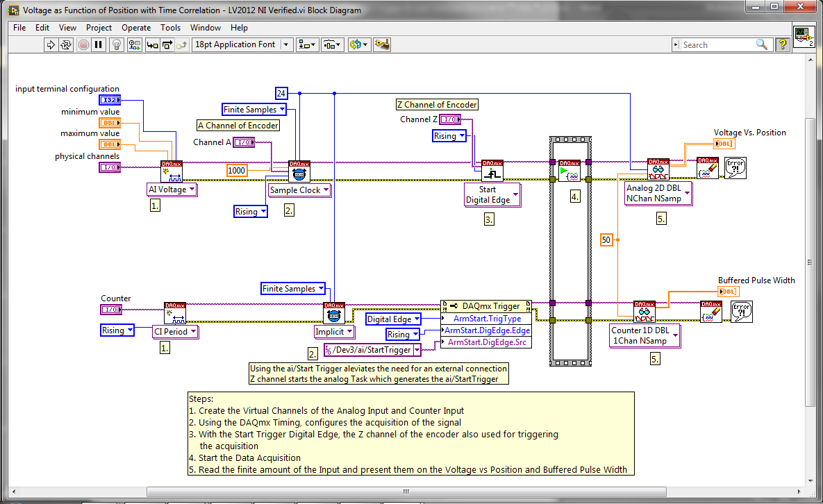Image resolution: width=823 pixels, height=504 pixels.
Task: Click the numeric constant 50
Action: pyautogui.click(x=606, y=240)
